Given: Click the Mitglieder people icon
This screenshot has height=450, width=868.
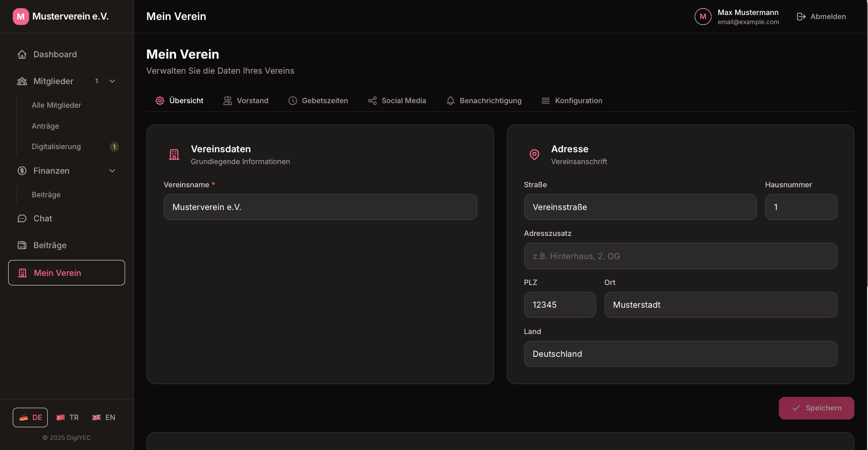Looking at the screenshot, I should click(22, 81).
